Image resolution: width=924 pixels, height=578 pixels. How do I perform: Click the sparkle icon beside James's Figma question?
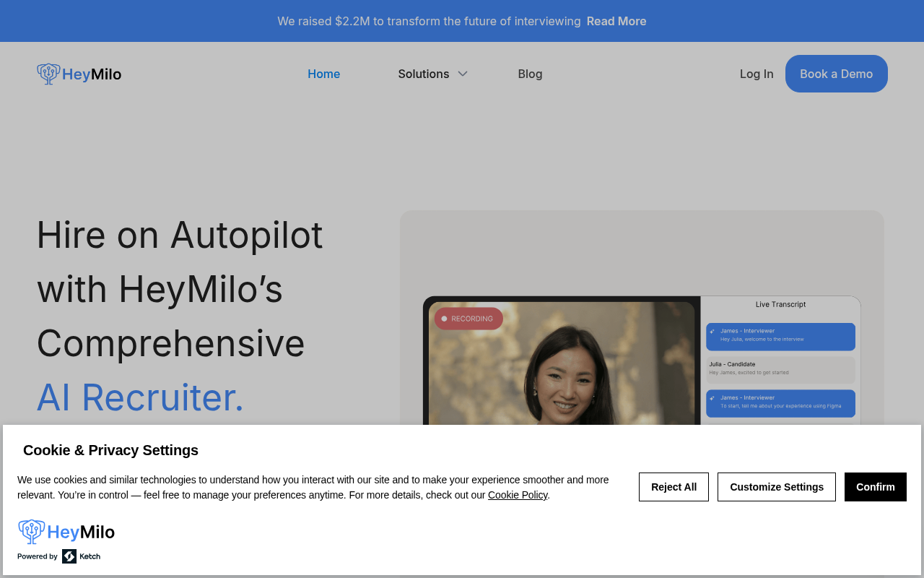click(x=712, y=398)
